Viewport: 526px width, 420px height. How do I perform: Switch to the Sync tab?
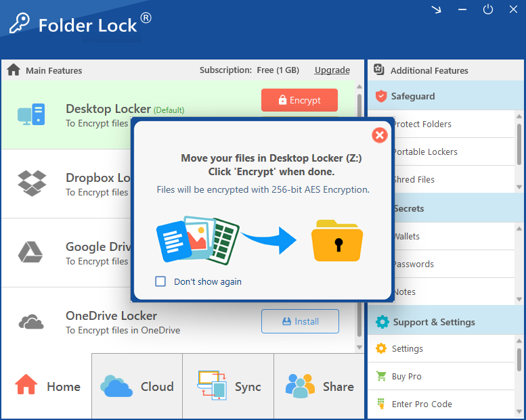click(x=228, y=386)
